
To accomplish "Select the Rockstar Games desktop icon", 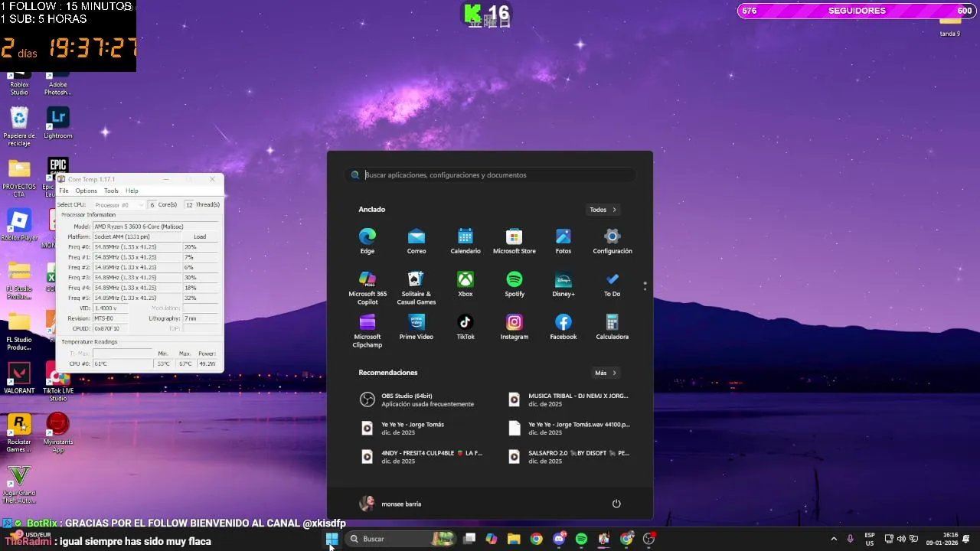I will (19, 432).
